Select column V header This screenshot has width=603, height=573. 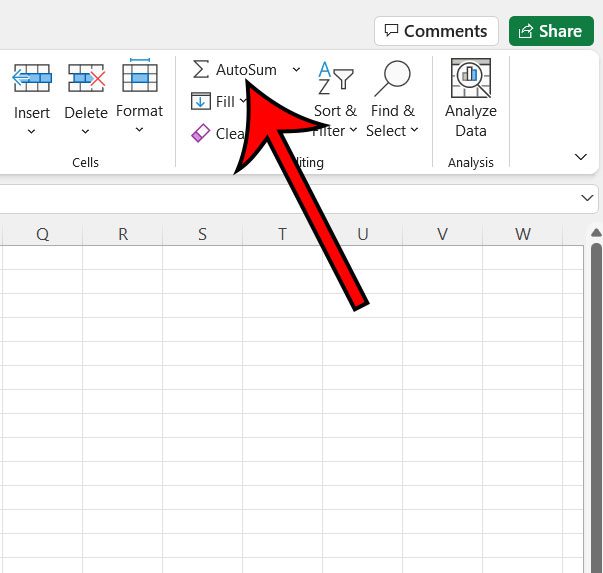point(442,234)
